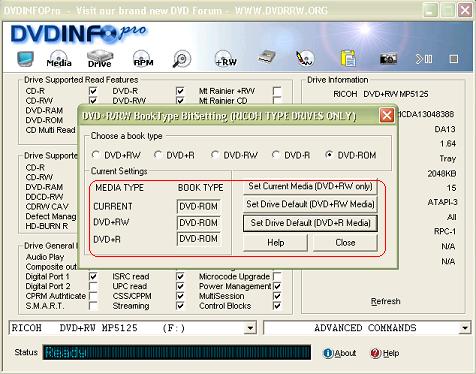Select the DVD+RW book type
The height and width of the screenshot is (374, 476).
click(x=96, y=155)
